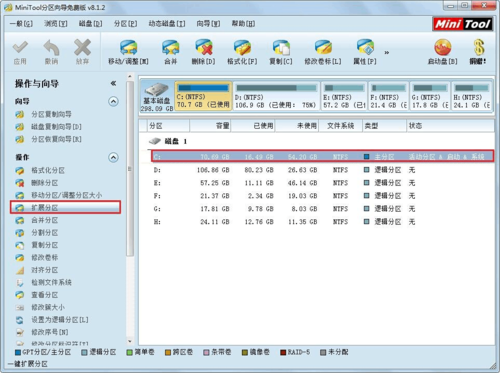Image resolution: width=500 pixels, height=373 pixels.
Task: Click the sidebar scrollbar up arrow
Action: [130, 77]
